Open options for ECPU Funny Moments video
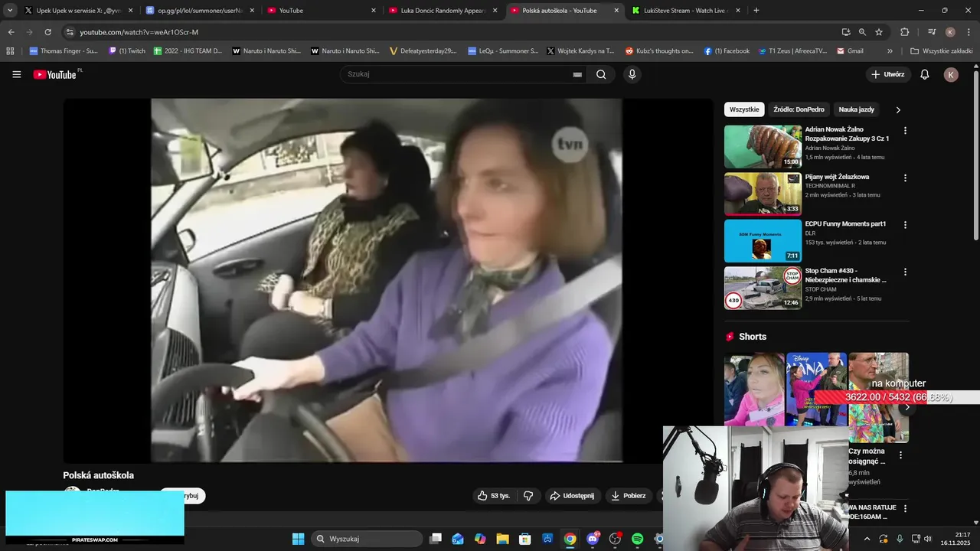This screenshot has height=551, width=980. [905, 225]
